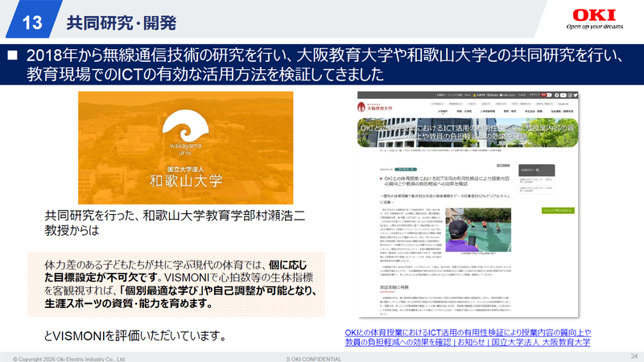This screenshot has height=362, width=644.
Task: Click the Facebook icon in the webpage screenshot header
Action: point(556,95)
